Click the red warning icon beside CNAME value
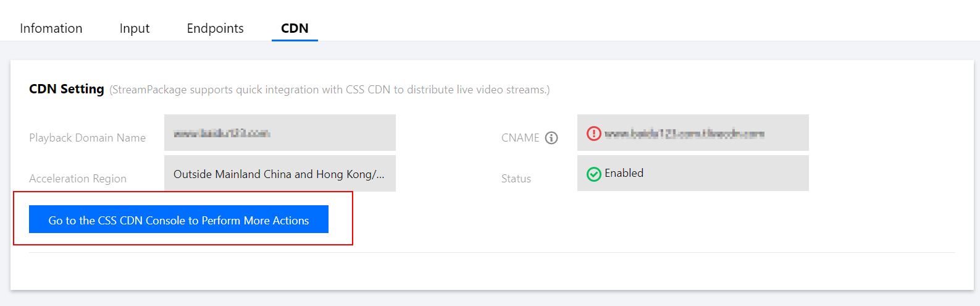Viewport: 980px width, 306px height. tap(593, 134)
